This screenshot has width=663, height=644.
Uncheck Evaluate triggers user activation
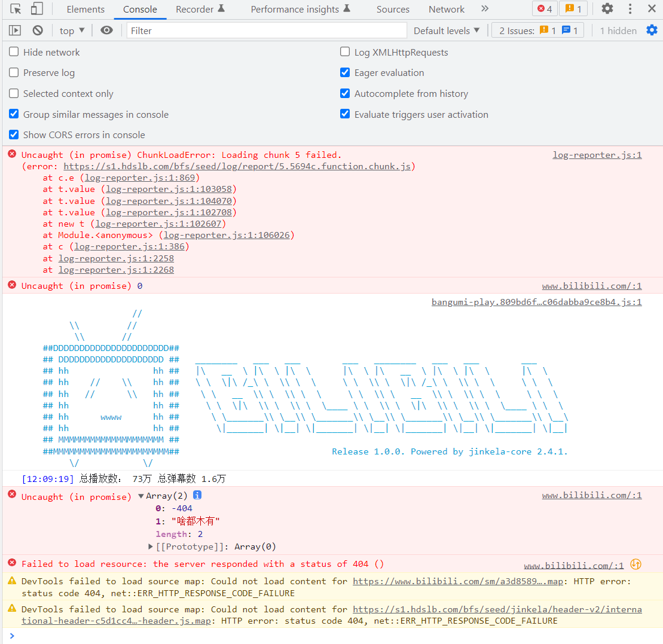[345, 114]
